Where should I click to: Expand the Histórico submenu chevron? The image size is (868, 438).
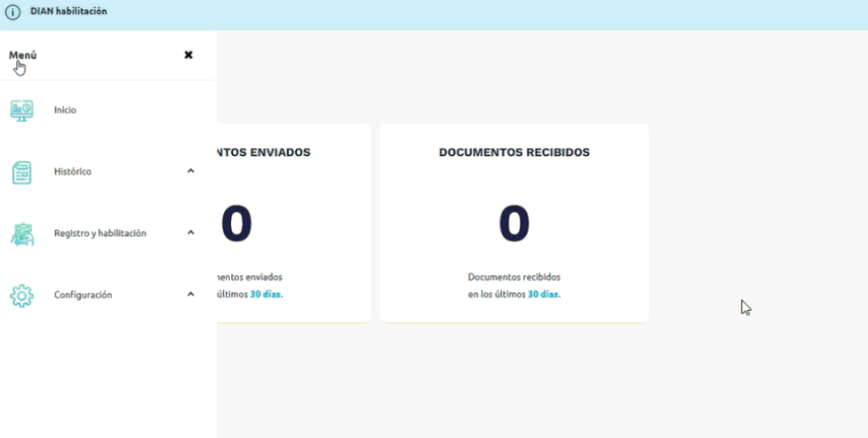point(190,171)
